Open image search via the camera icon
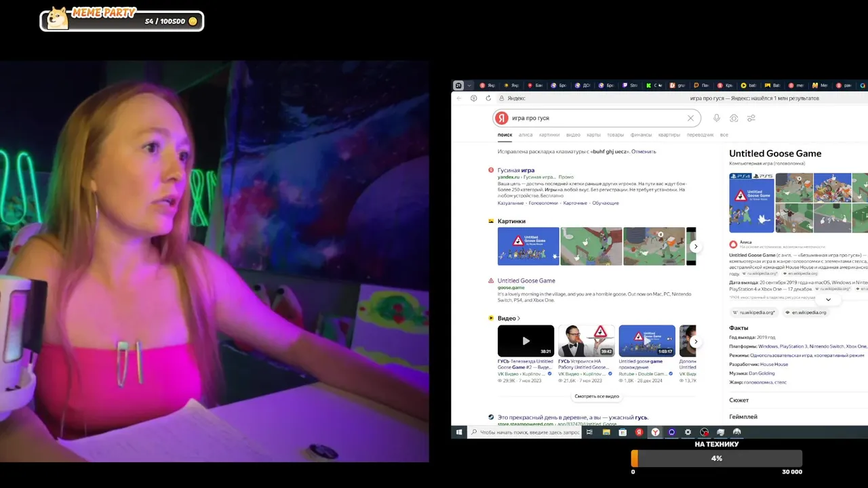Screen dimensions: 868x488 coord(734,119)
